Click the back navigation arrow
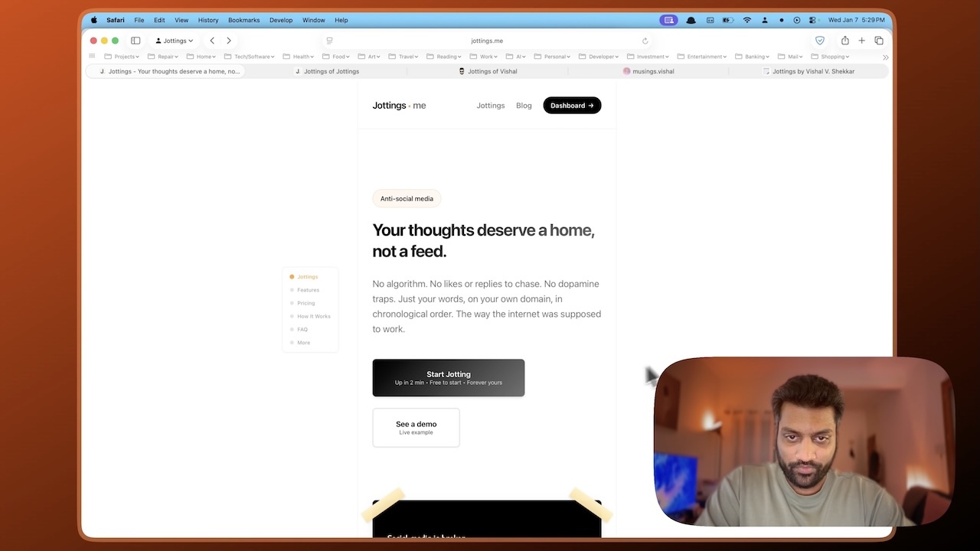This screenshot has width=980, height=551. click(212, 40)
